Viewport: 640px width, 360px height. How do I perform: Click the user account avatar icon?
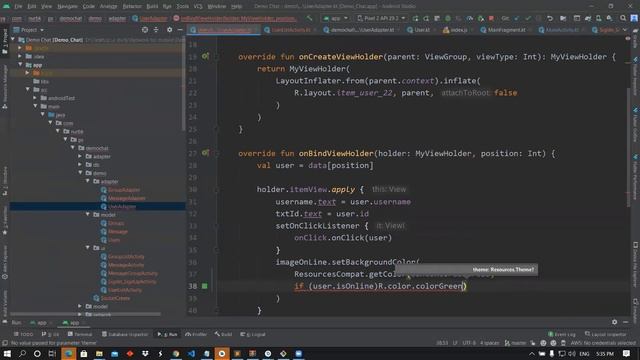pyautogui.click(x=634, y=18)
